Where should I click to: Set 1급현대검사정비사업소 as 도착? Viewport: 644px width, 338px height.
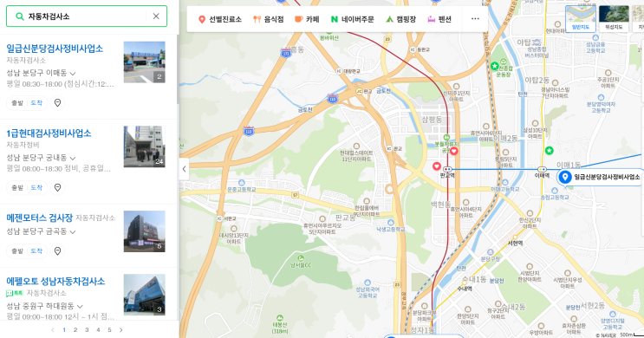(x=36, y=188)
